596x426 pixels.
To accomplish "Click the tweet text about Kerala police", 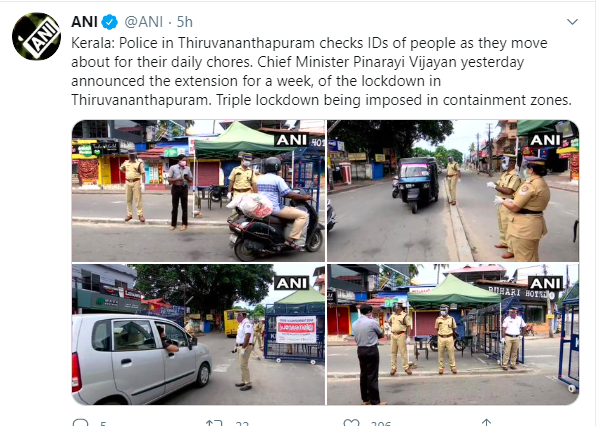I will click(x=321, y=71).
